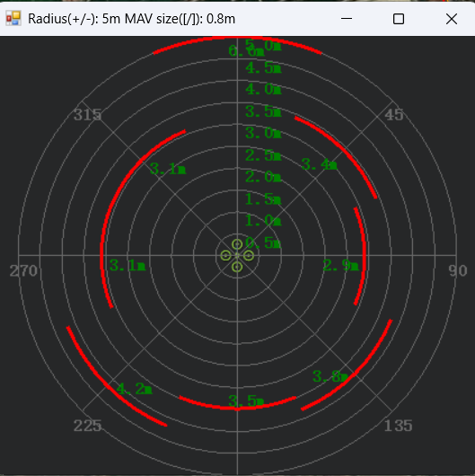Click the "2.0m" ring distance label
Screen dimensions: 475x476
click(263, 177)
